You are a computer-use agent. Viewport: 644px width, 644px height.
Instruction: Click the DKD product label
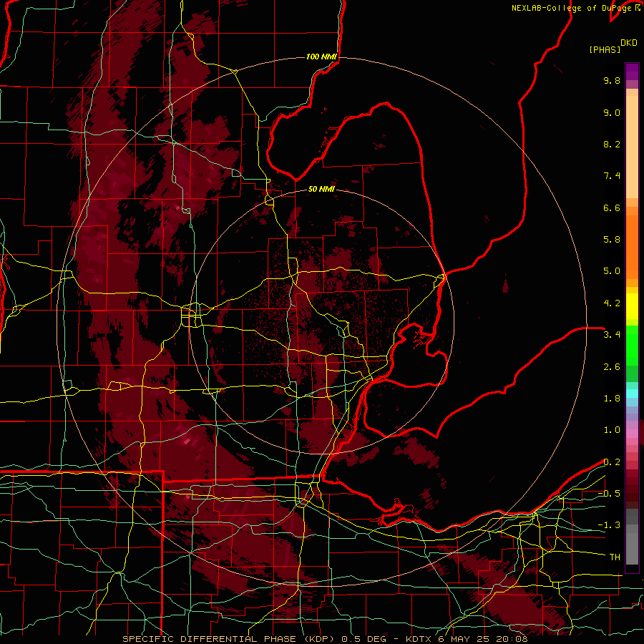point(629,43)
